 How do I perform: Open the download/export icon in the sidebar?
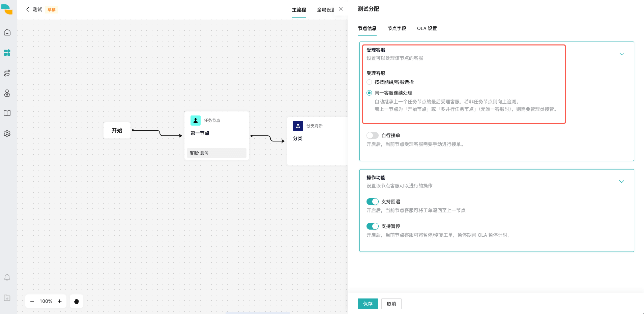[x=7, y=298]
